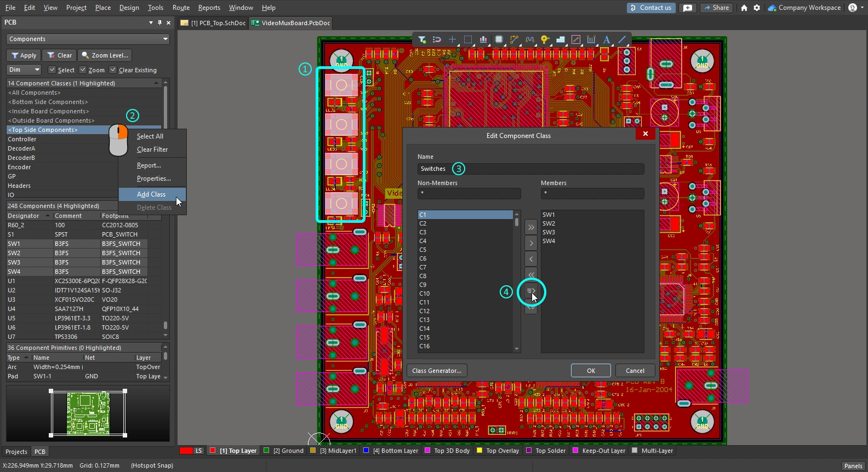The height and width of the screenshot is (472, 868).
Task: Switch to the PCB_Top.SchDoc tab
Action: coord(213,23)
